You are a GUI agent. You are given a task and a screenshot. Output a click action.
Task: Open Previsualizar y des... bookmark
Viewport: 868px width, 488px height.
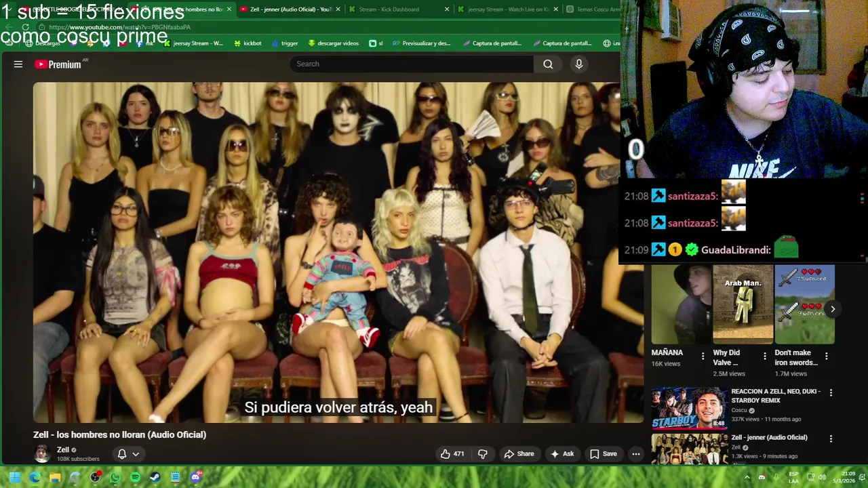(421, 43)
